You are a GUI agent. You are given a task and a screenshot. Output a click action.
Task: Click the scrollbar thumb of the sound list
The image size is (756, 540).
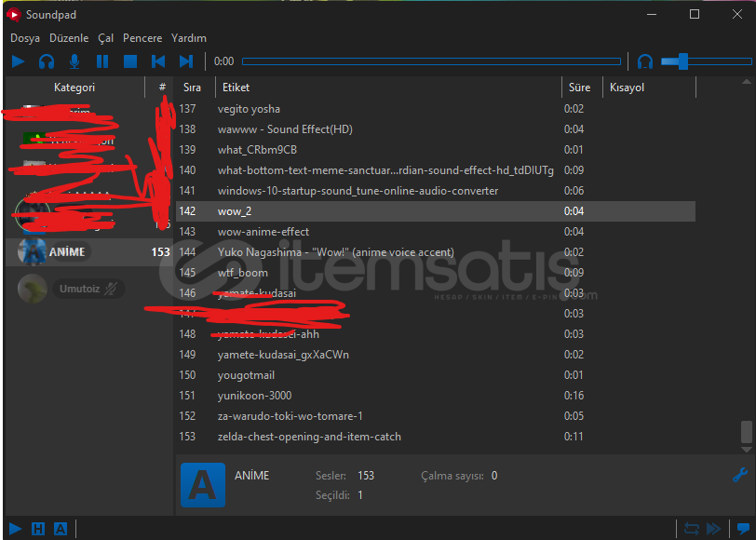point(747,432)
